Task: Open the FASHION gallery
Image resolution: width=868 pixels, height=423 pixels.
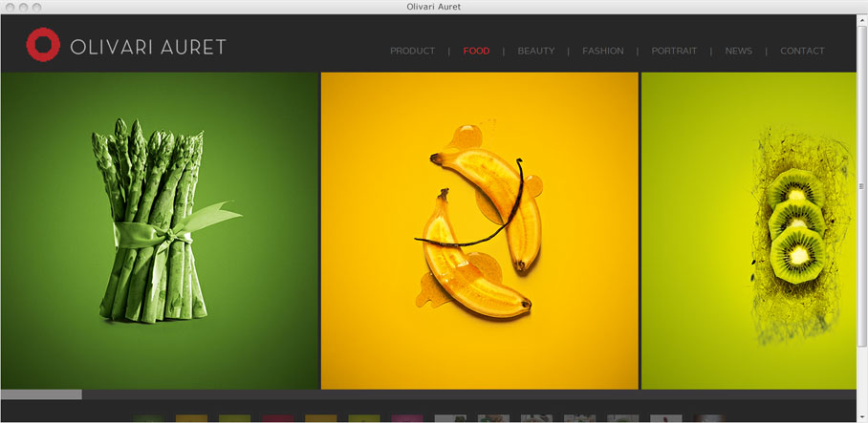Action: click(603, 51)
